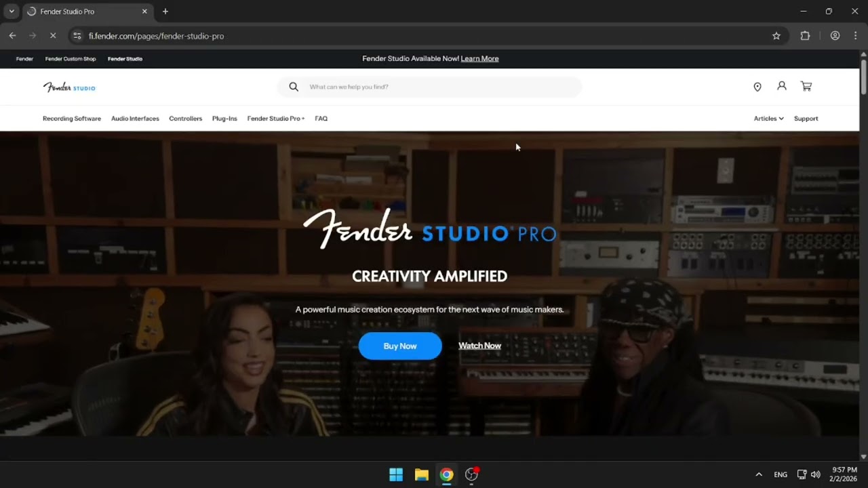Viewport: 868px width, 488px height.
Task: Click the Fender Studio Pro hero logo
Action: (x=429, y=229)
